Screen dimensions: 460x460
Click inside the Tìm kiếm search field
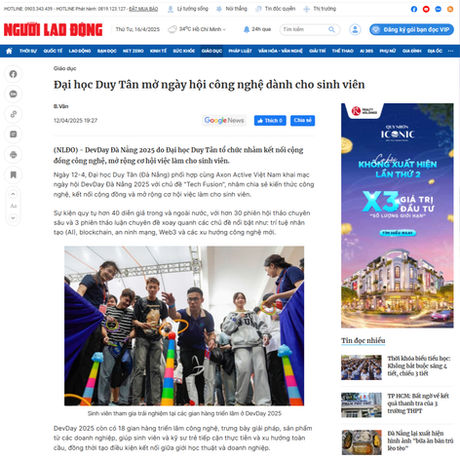(305, 29)
